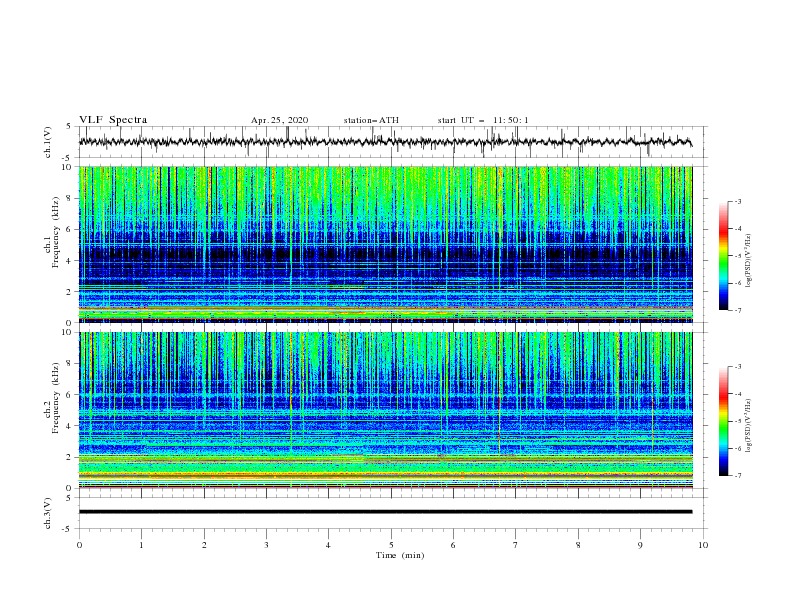Click the ch.1 colorbar's log(PSD) label
The height and width of the screenshot is (612, 792).
click(x=749, y=261)
